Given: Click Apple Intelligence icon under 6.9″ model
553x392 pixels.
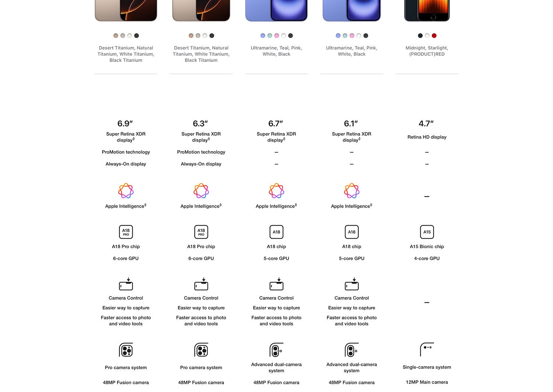Looking at the screenshot, I should (x=126, y=191).
